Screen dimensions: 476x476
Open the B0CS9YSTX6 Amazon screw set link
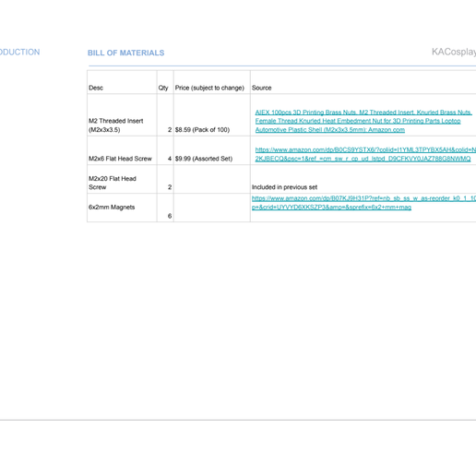click(x=365, y=154)
